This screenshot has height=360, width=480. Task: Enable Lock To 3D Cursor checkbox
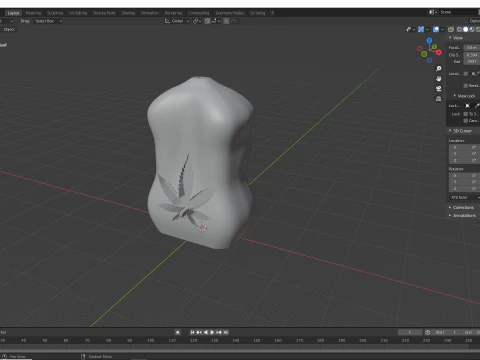point(466,114)
